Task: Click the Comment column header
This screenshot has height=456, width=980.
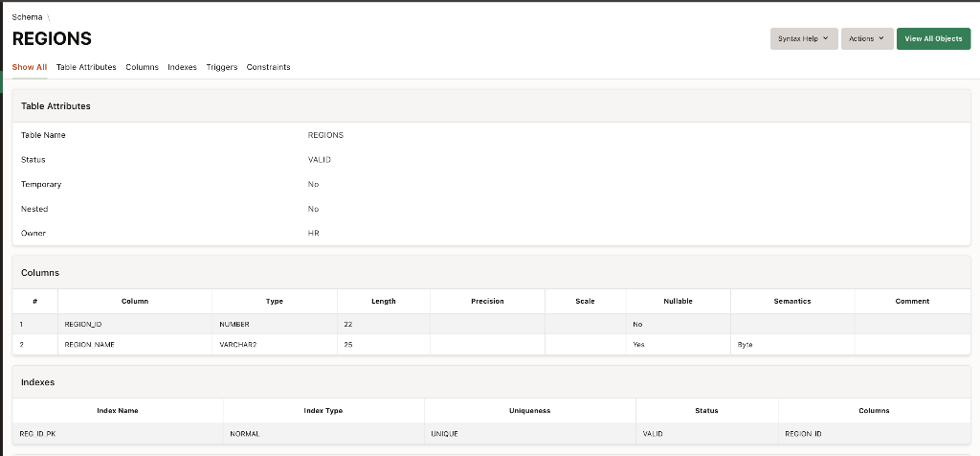Action: [912, 302]
